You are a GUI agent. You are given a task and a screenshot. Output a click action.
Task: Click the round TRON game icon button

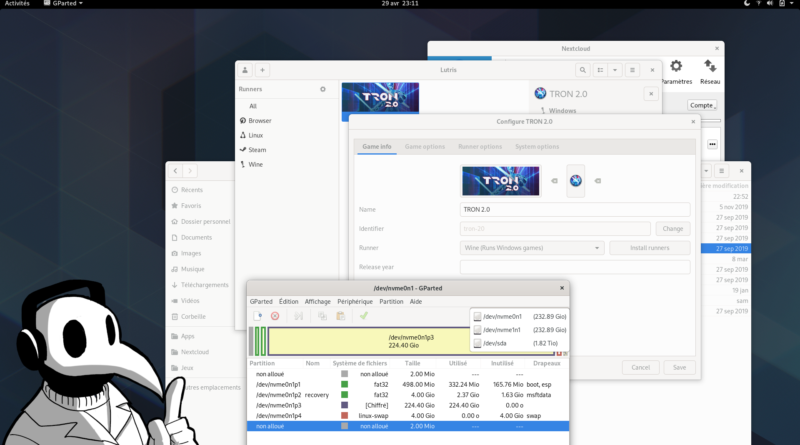click(576, 181)
